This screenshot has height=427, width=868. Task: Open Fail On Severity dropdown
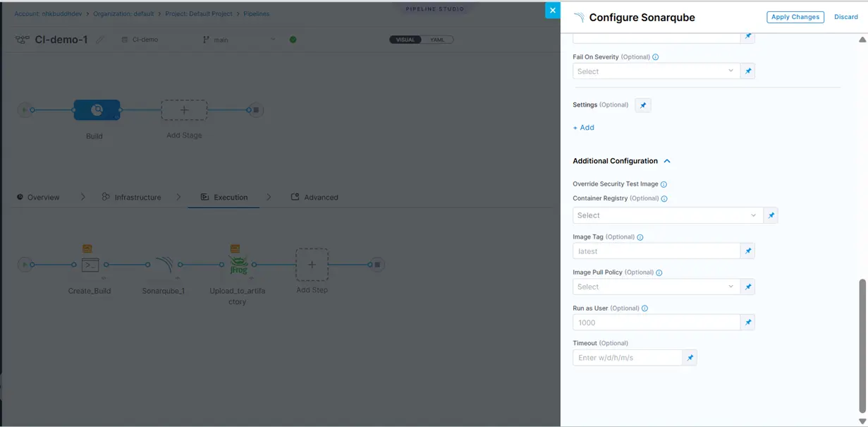click(656, 71)
